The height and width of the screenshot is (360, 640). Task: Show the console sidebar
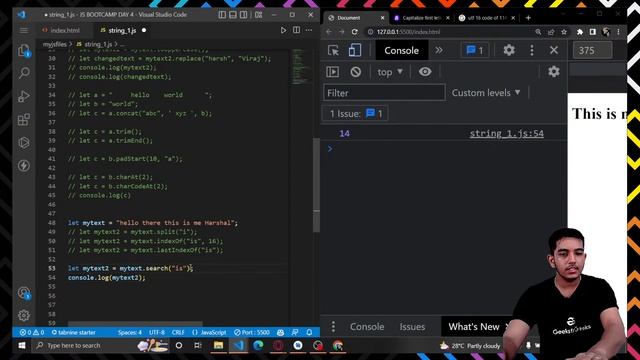[x=333, y=72]
